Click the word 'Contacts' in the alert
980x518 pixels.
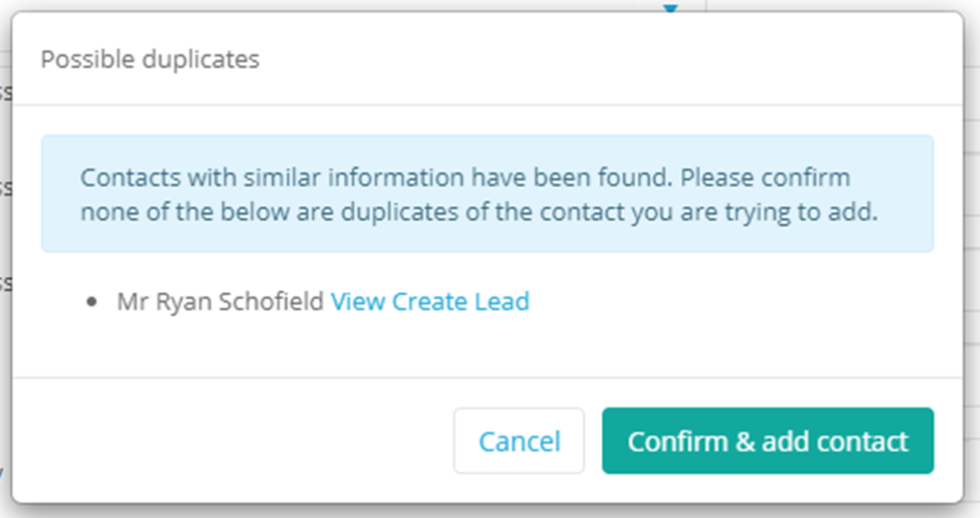130,178
